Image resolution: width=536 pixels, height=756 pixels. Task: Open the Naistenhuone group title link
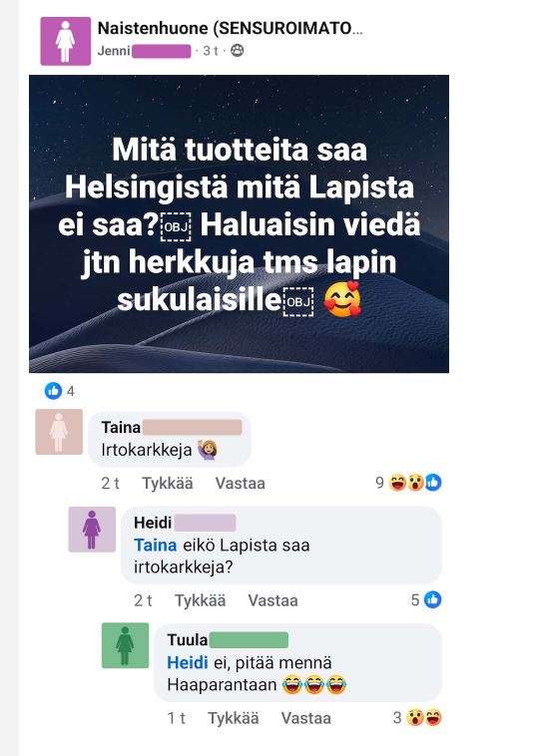[231, 29]
